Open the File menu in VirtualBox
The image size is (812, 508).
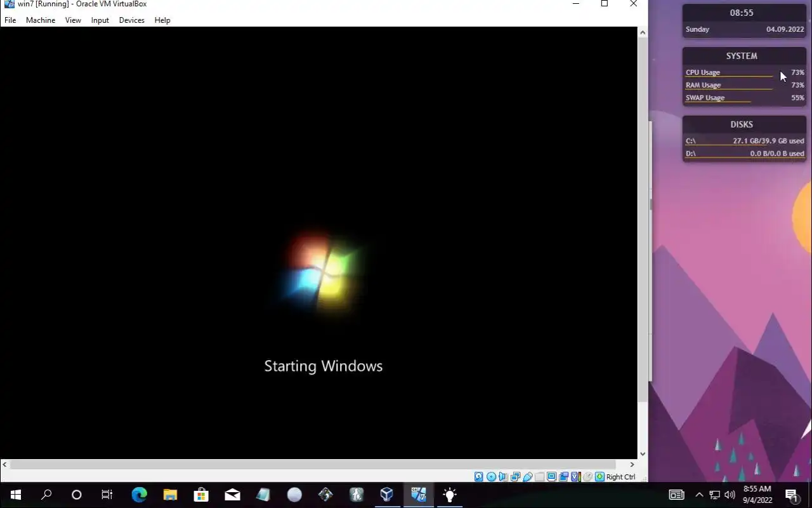pyautogui.click(x=10, y=20)
